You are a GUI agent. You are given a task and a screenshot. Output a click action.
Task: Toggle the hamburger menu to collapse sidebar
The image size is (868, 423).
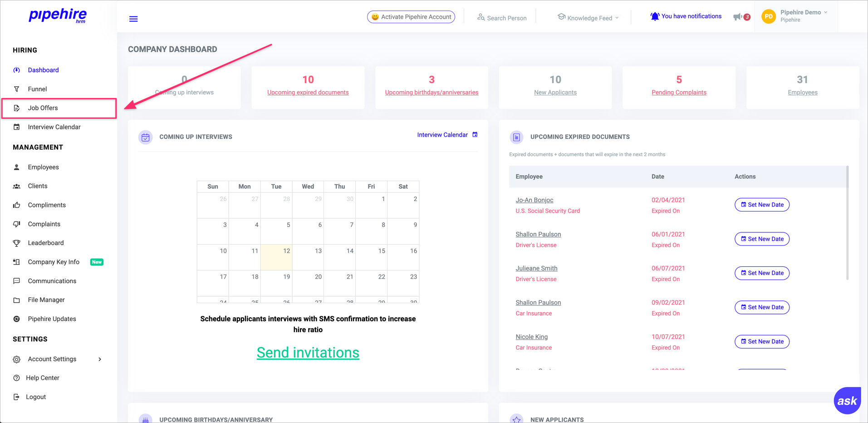click(x=133, y=19)
